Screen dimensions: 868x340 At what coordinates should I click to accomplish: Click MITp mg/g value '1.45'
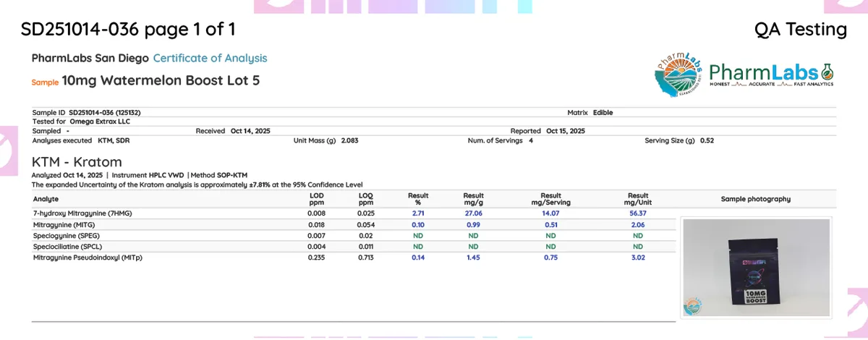(474, 258)
